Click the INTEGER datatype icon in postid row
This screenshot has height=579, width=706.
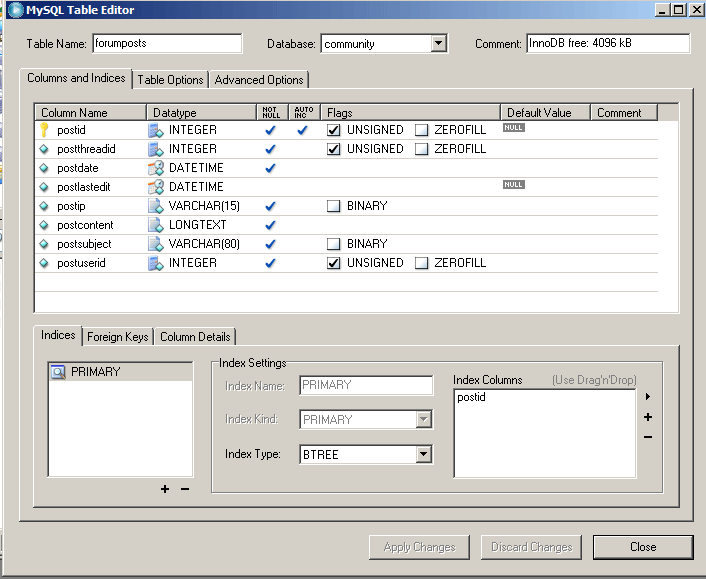156,130
